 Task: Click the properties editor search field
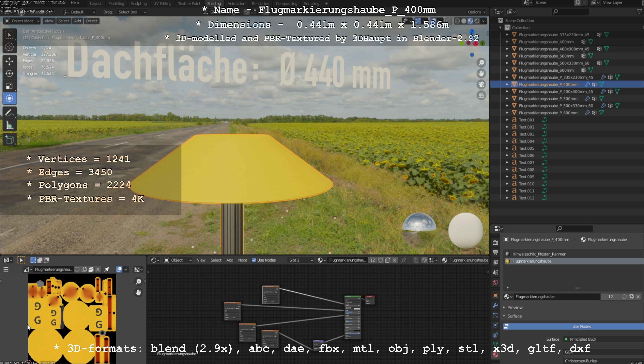pyautogui.click(x=574, y=228)
